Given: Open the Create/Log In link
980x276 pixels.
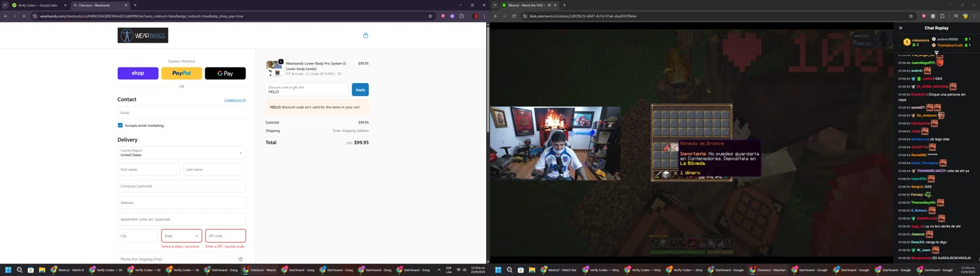Looking at the screenshot, I should [235, 100].
